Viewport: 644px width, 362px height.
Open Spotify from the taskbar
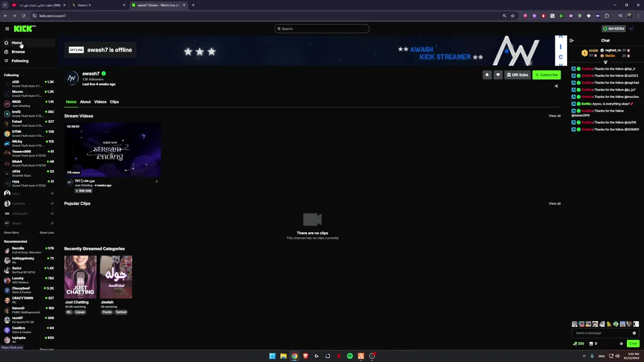(x=350, y=356)
